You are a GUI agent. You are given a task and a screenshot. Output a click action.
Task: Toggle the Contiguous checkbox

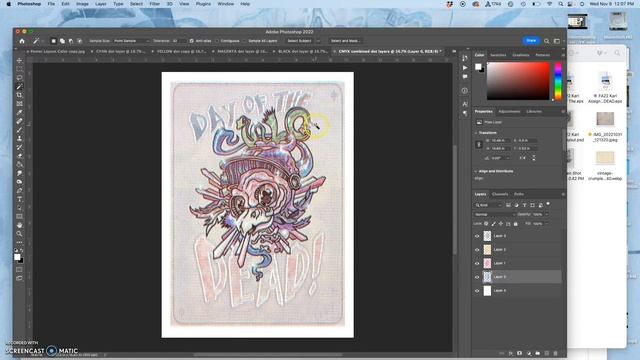click(x=217, y=41)
